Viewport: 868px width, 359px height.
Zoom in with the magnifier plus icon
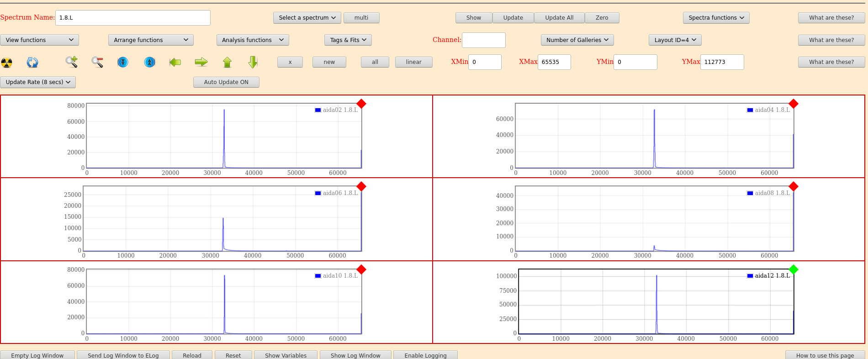(x=71, y=62)
